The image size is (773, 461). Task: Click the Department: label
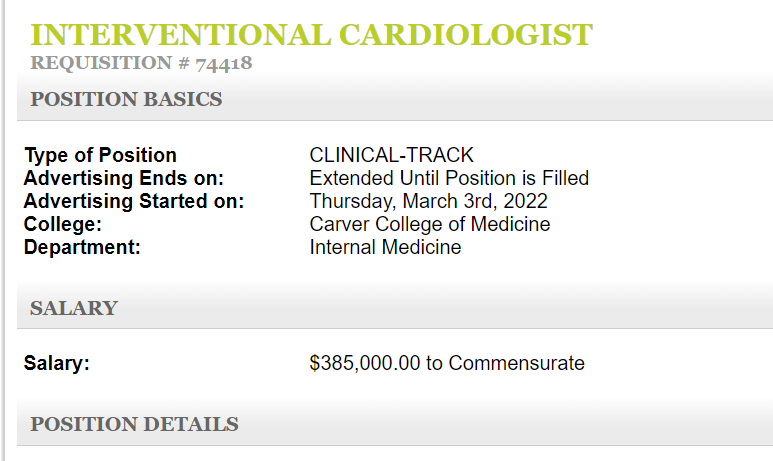click(x=82, y=247)
